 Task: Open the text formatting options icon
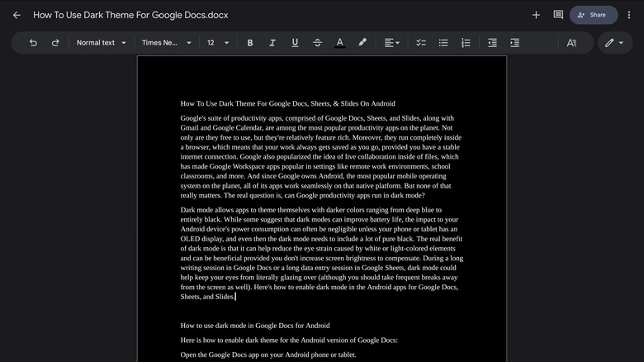click(571, 43)
